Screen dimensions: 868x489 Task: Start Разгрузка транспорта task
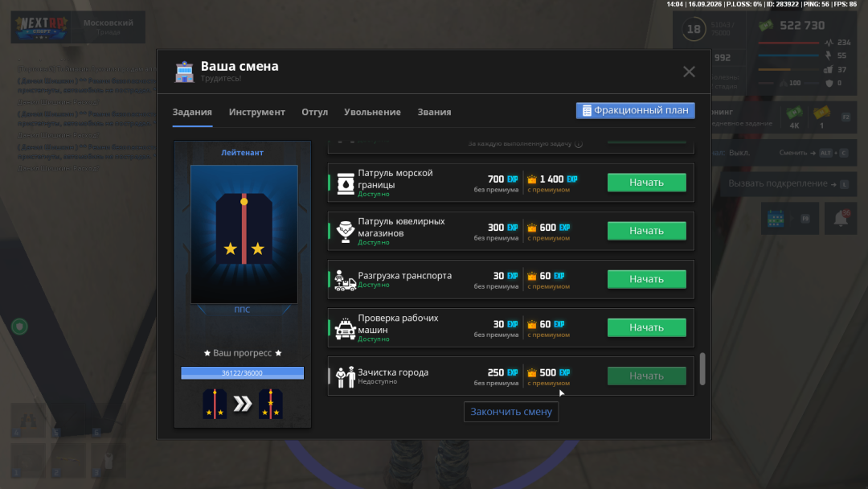646,279
